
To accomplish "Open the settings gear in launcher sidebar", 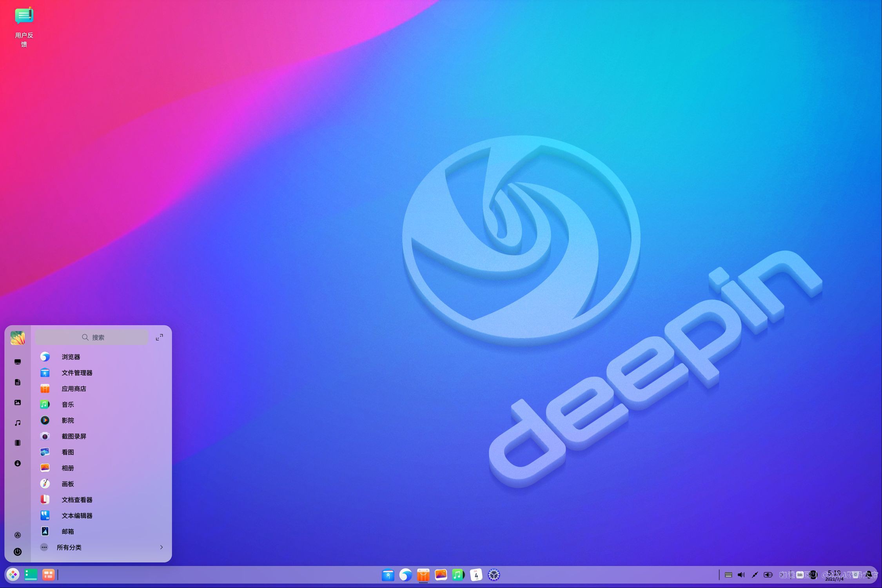I will 18,536.
